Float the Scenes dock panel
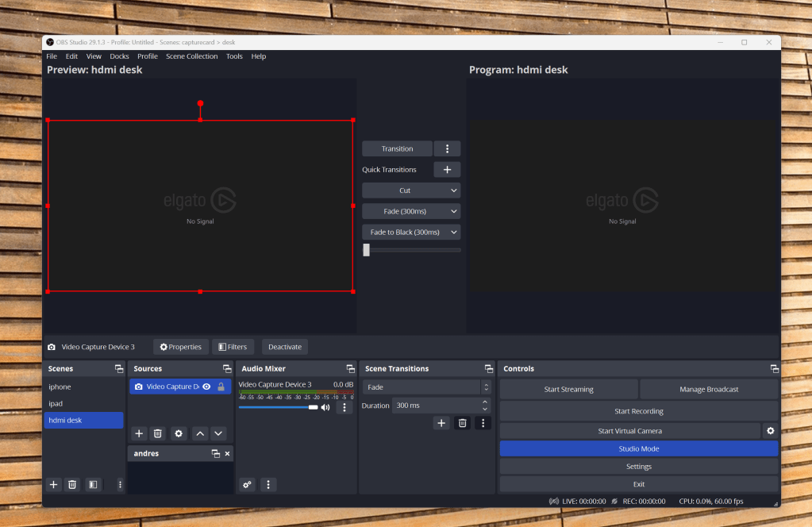The height and width of the screenshot is (527, 812). pyautogui.click(x=119, y=368)
